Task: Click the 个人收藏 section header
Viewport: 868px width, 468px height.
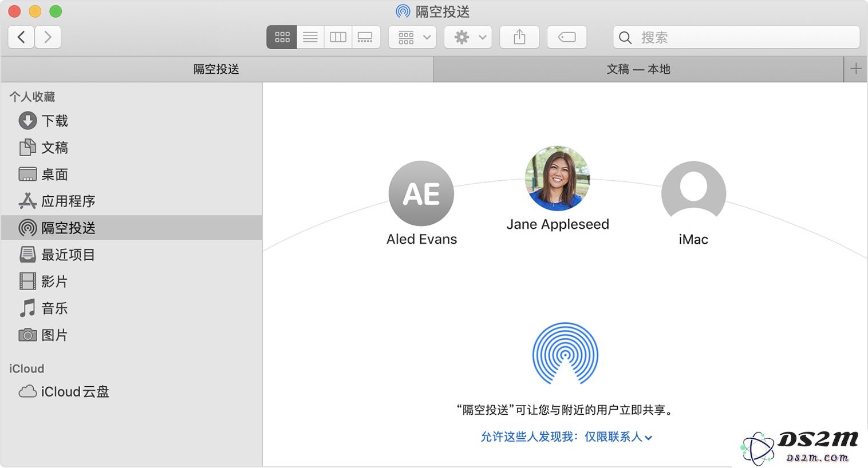Action: pyautogui.click(x=32, y=97)
